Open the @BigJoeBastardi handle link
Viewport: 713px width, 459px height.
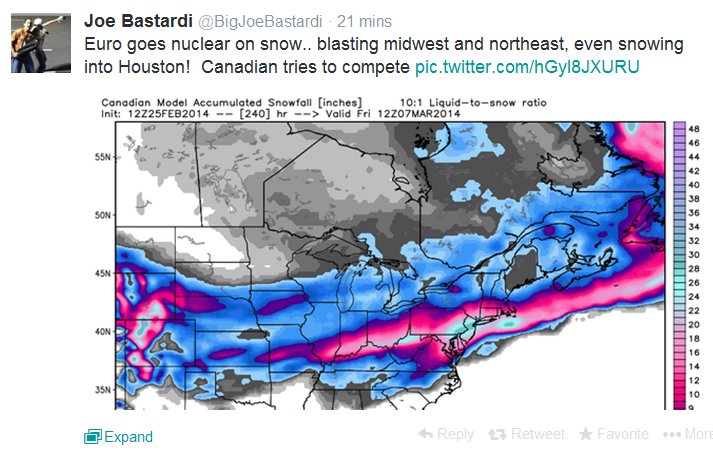(260, 21)
